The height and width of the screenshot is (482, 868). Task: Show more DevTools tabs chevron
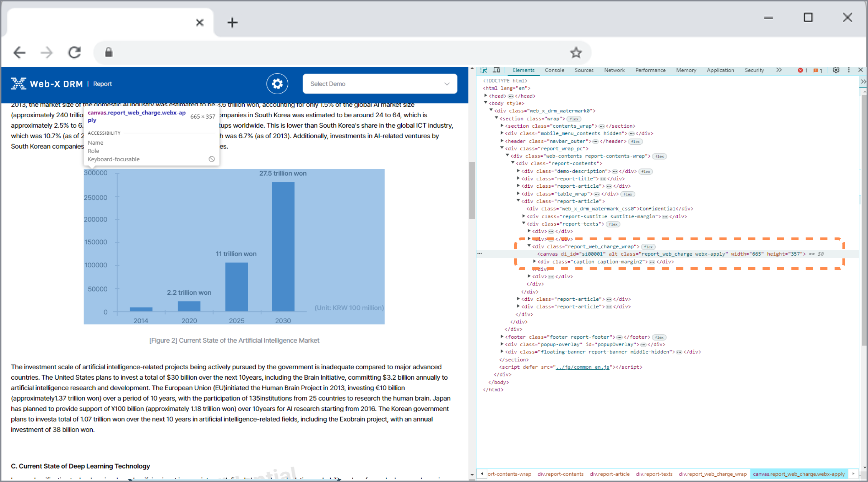tap(779, 70)
